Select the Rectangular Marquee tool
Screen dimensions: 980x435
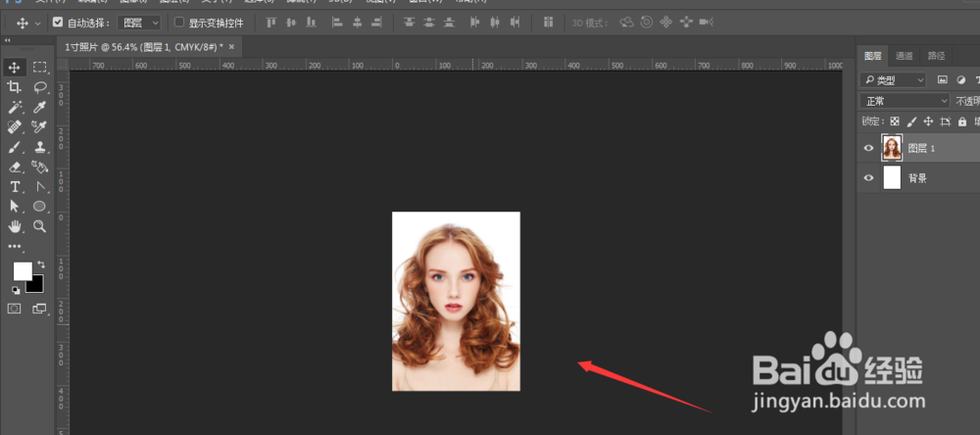pos(40,67)
